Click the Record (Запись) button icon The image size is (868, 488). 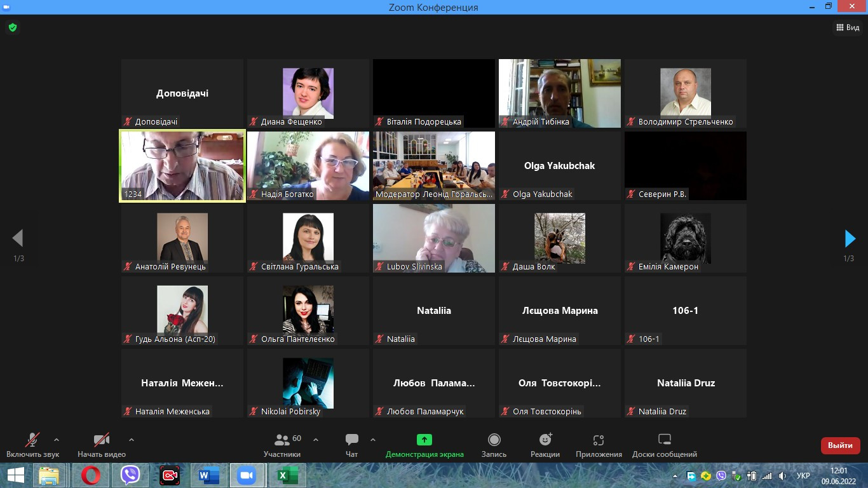pyautogui.click(x=494, y=440)
